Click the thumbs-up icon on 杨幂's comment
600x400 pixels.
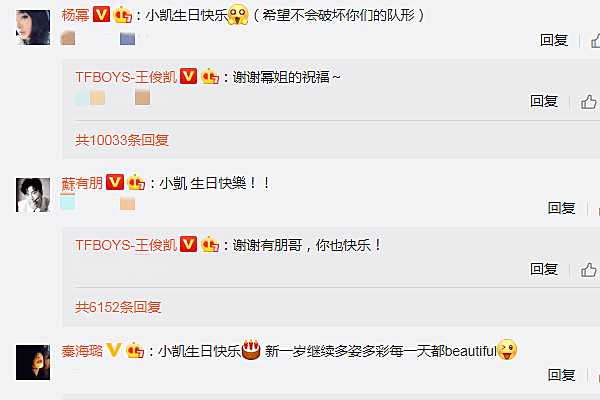(595, 41)
